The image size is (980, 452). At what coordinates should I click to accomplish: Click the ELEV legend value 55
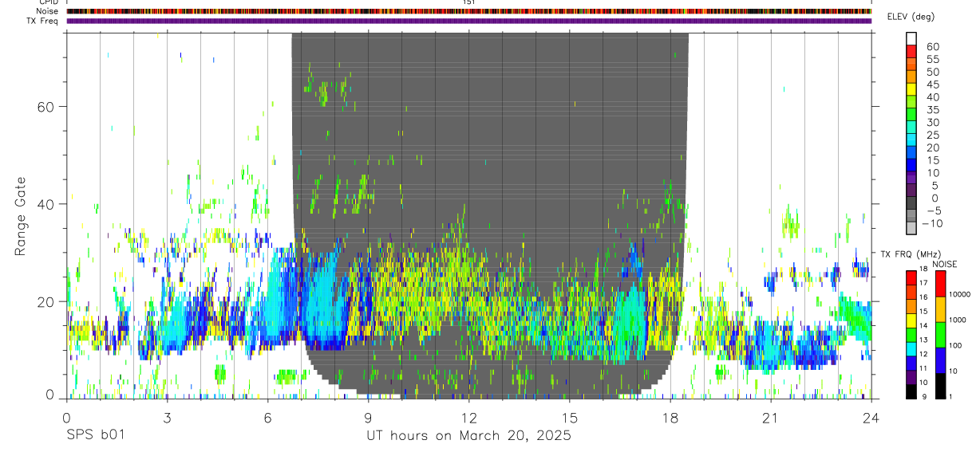tap(932, 60)
